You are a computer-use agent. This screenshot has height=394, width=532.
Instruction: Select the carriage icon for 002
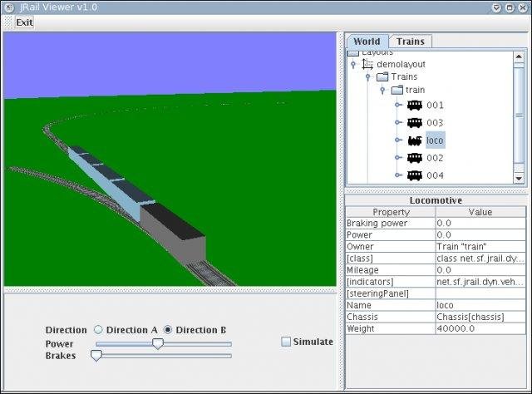(x=415, y=158)
